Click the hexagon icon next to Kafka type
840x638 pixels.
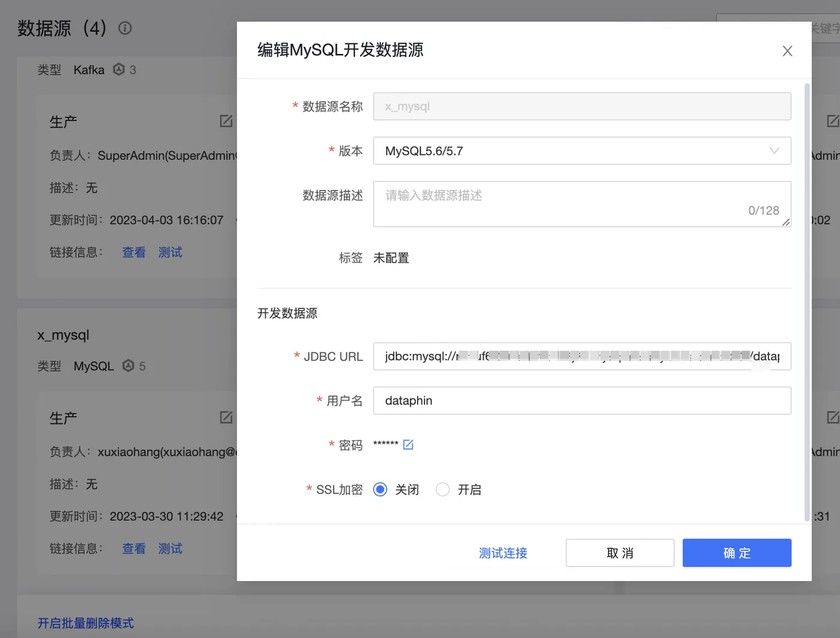point(119,70)
